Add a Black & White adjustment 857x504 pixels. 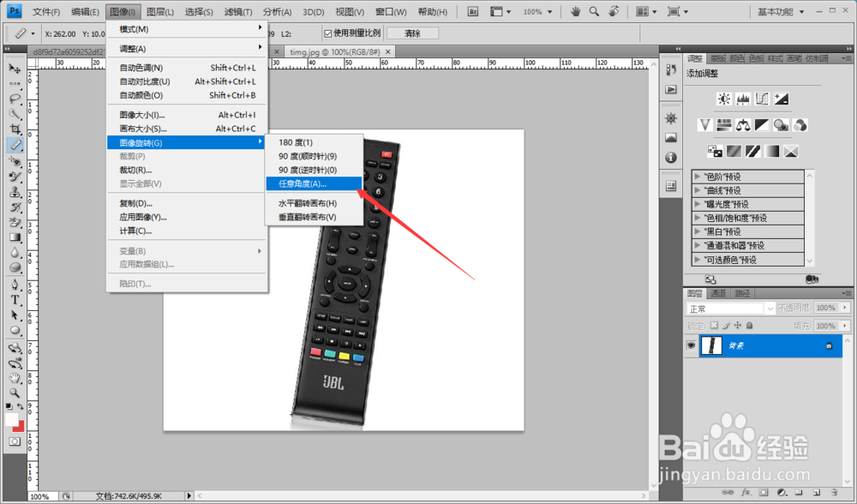[x=762, y=125]
